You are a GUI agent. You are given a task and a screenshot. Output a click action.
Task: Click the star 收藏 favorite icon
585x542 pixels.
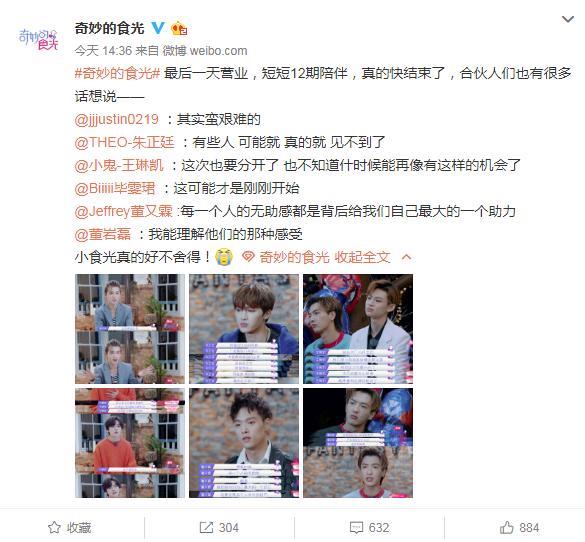click(54, 527)
